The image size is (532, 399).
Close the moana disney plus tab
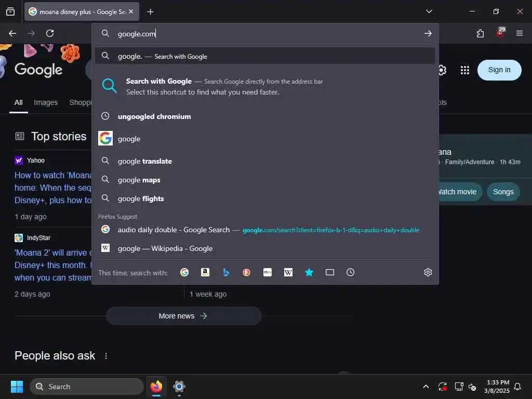(x=131, y=11)
